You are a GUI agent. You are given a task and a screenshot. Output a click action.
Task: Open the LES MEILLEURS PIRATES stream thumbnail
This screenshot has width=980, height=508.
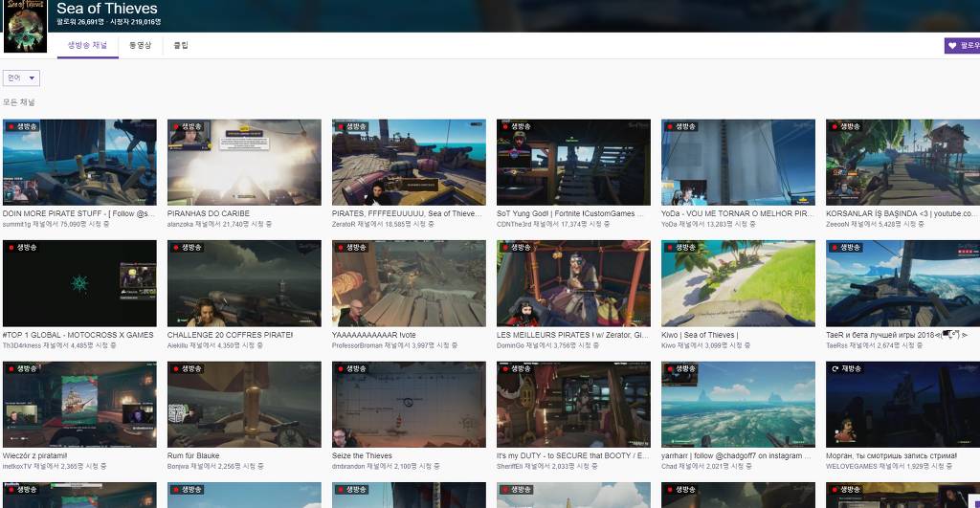(x=574, y=284)
